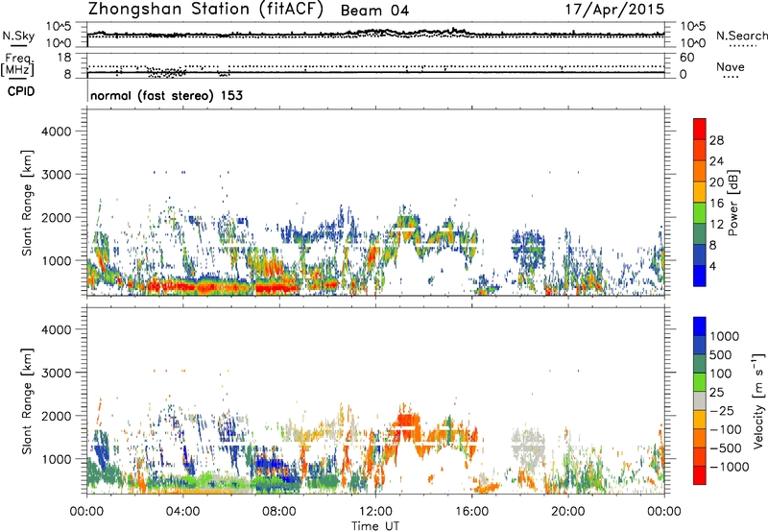Click the 16 tick on power colorbar
This screenshot has height=532, width=768.
point(716,204)
